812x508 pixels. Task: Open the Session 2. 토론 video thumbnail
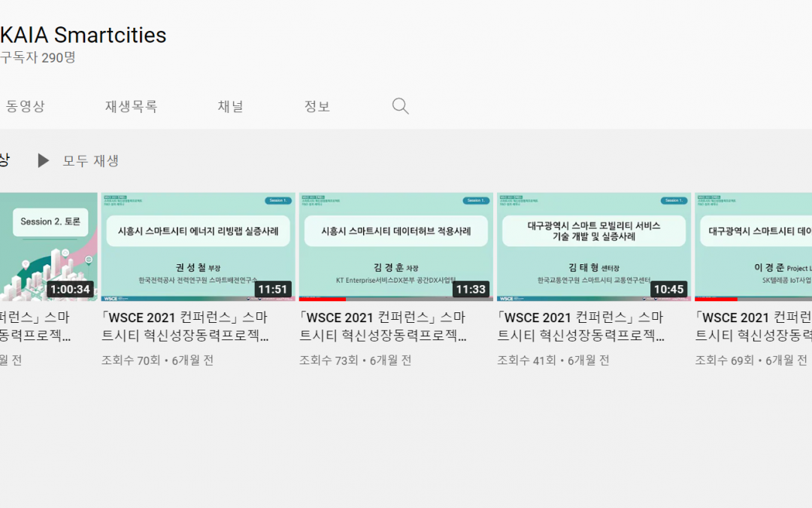coord(49,247)
